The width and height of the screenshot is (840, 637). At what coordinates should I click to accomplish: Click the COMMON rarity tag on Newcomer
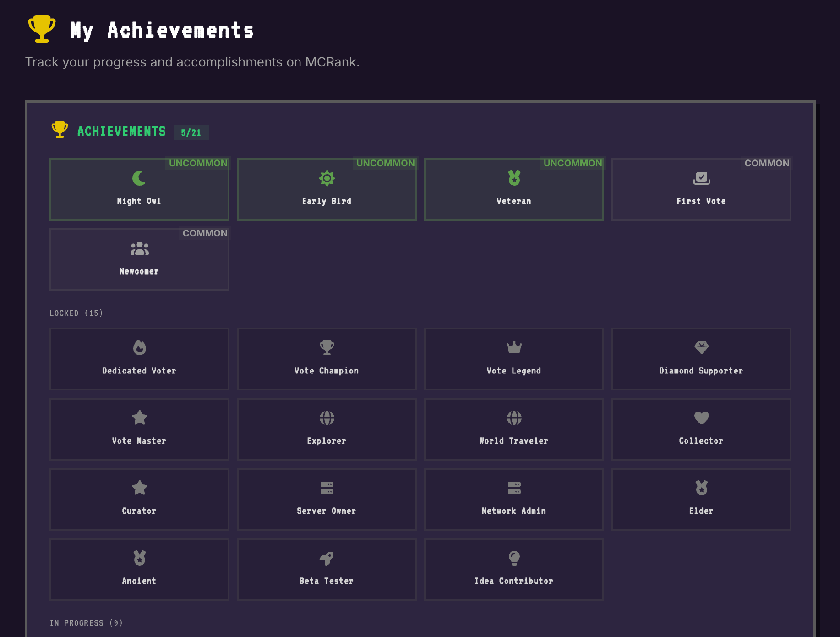(205, 233)
